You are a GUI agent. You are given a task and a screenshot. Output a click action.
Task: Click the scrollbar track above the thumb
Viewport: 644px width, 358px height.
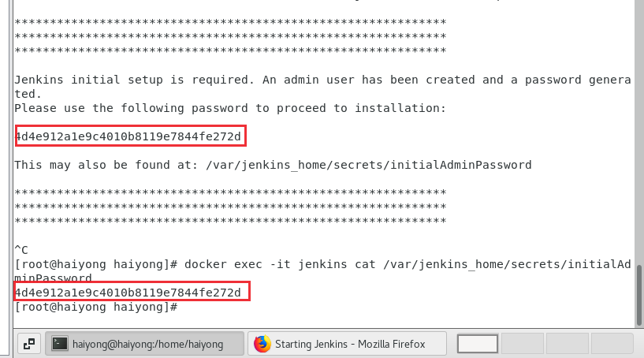pyautogui.click(x=639, y=132)
